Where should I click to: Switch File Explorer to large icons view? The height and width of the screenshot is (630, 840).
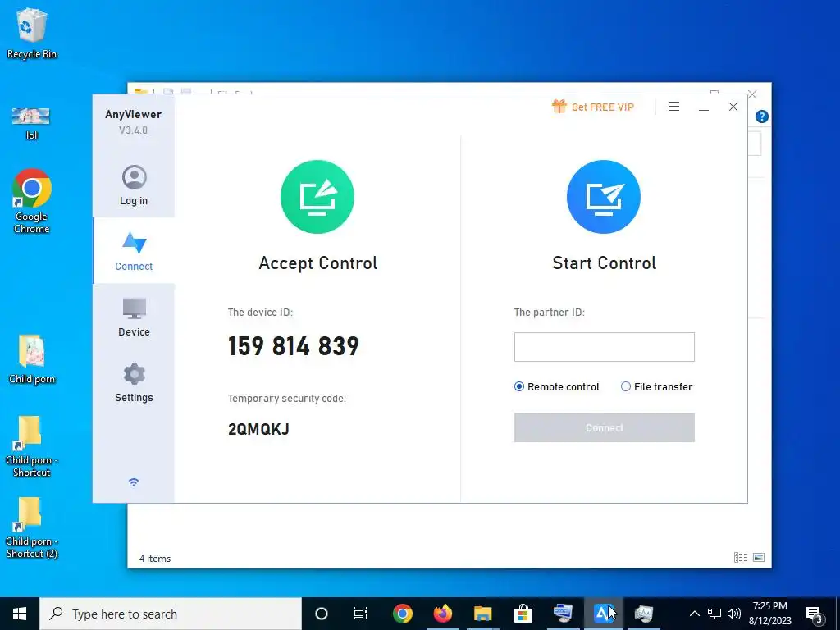[759, 558]
